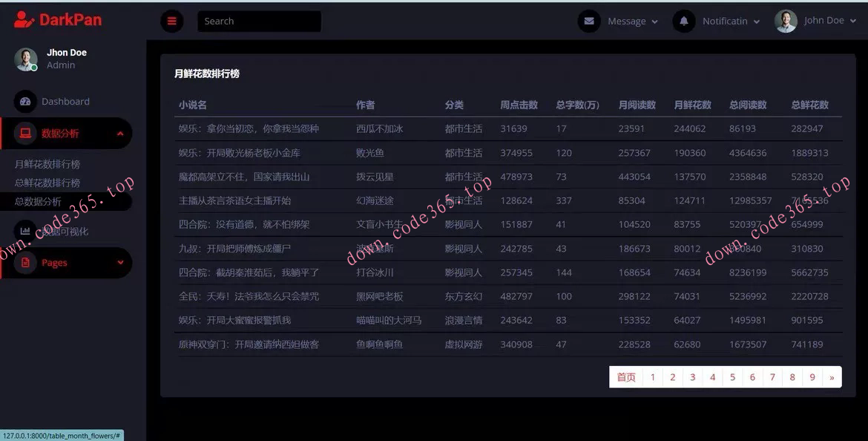The width and height of the screenshot is (868, 441).
Task: Go to 首页 in the pagination bar
Action: tap(626, 377)
